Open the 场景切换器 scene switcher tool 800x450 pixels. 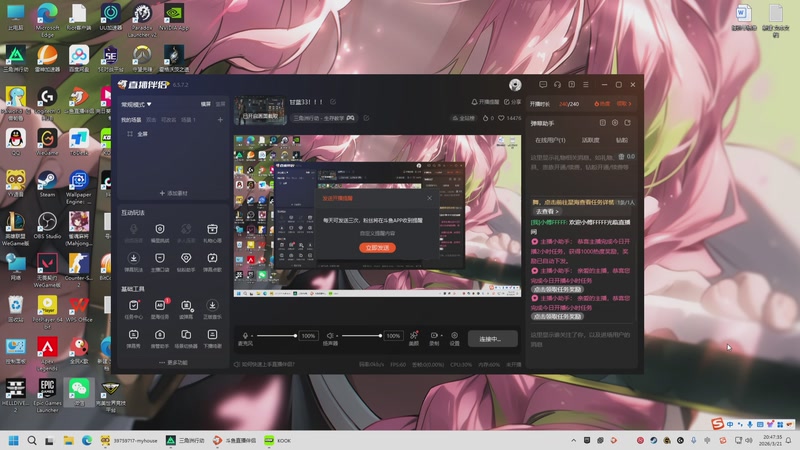click(186, 338)
